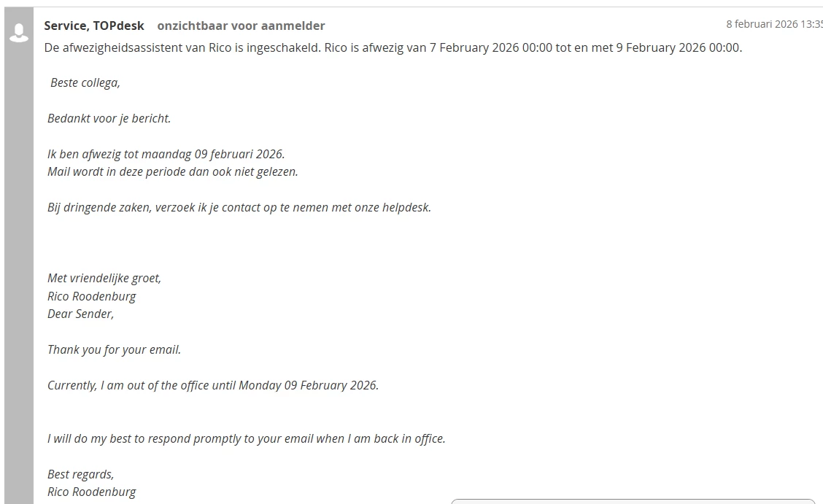Click the sender avatar icon
This screenshot has height=504, width=823.
tap(18, 32)
